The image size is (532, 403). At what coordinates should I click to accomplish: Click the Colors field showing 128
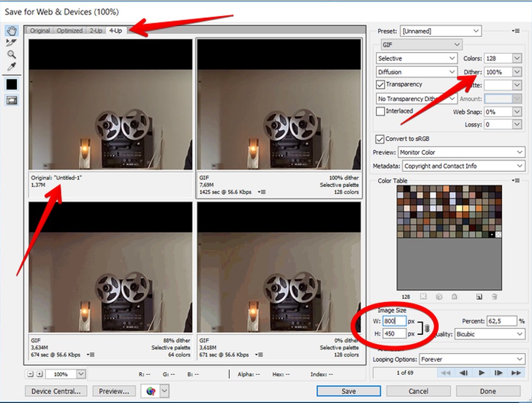point(498,58)
